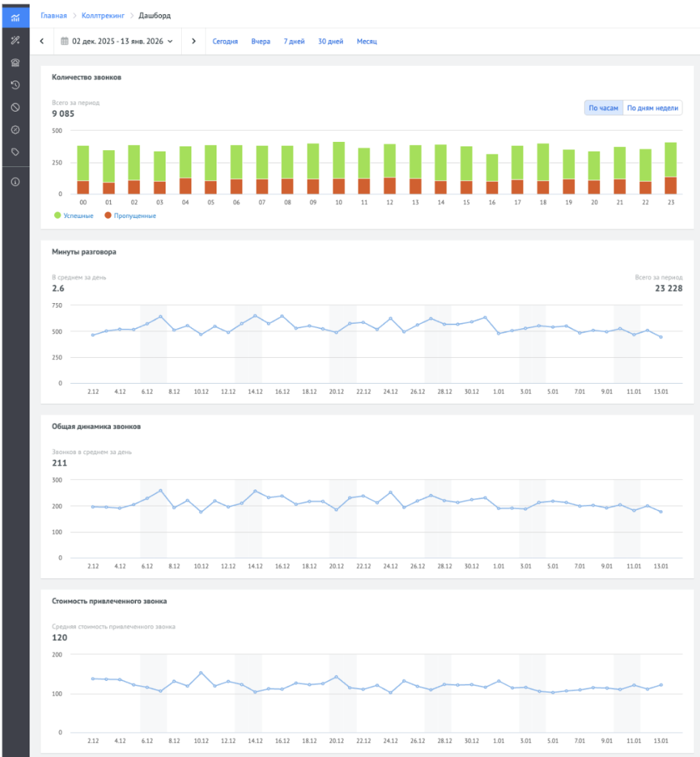Screen dimensions: 700x757
Task: Switch chart to По часам view
Action: coord(603,108)
